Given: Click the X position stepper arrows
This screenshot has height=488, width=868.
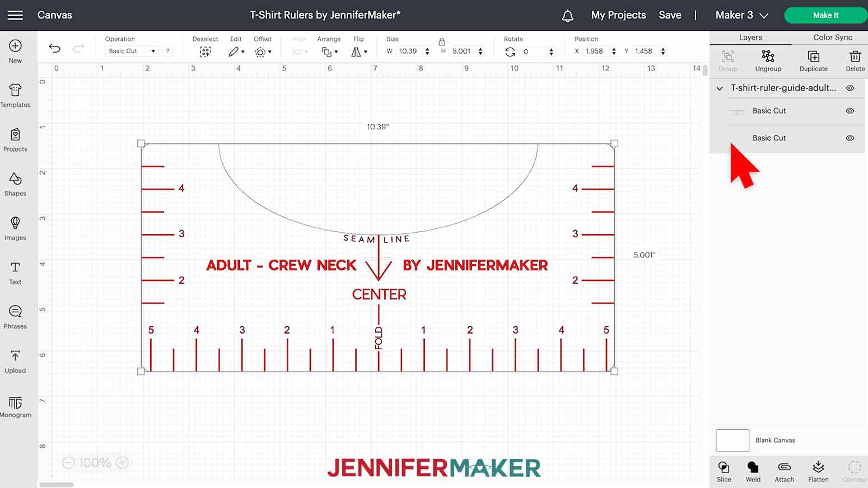Looking at the screenshot, I should 614,51.
